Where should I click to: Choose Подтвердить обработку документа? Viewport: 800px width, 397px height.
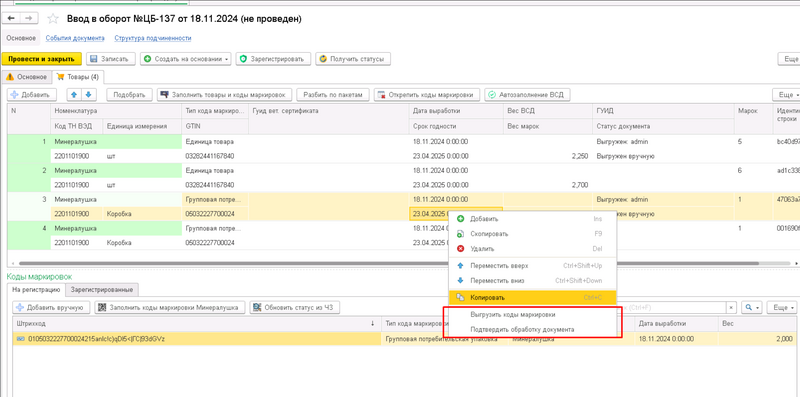click(532, 330)
